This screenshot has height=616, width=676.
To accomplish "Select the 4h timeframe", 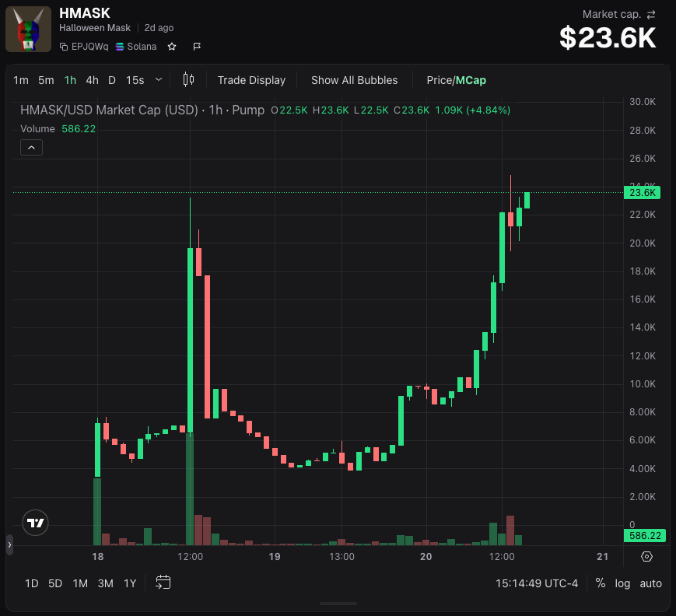I will [x=93, y=80].
